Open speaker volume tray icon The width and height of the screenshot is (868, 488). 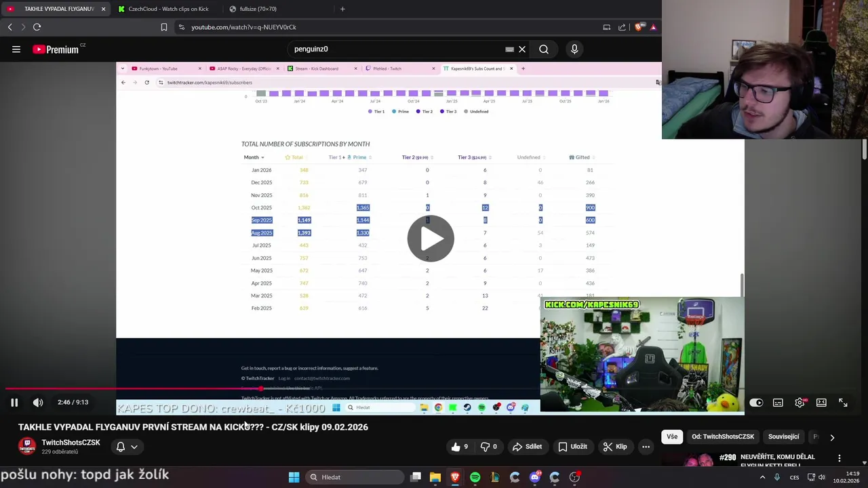pyautogui.click(x=821, y=477)
